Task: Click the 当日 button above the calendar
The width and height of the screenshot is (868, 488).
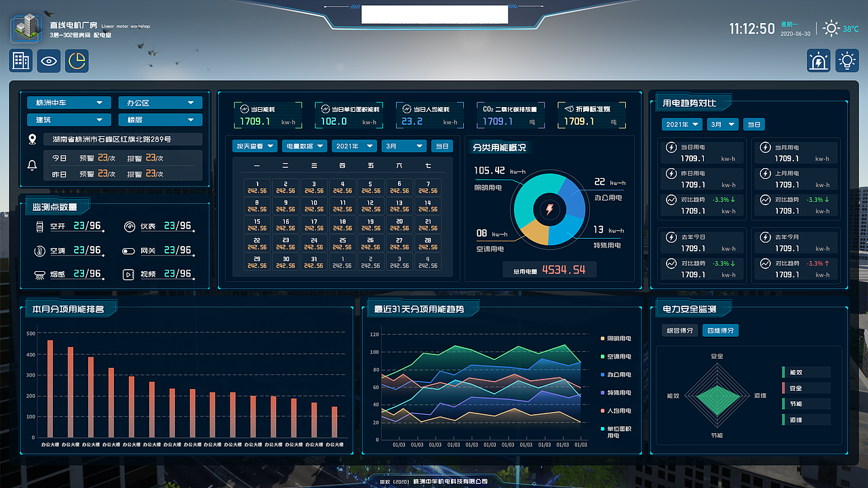Action: [x=442, y=146]
